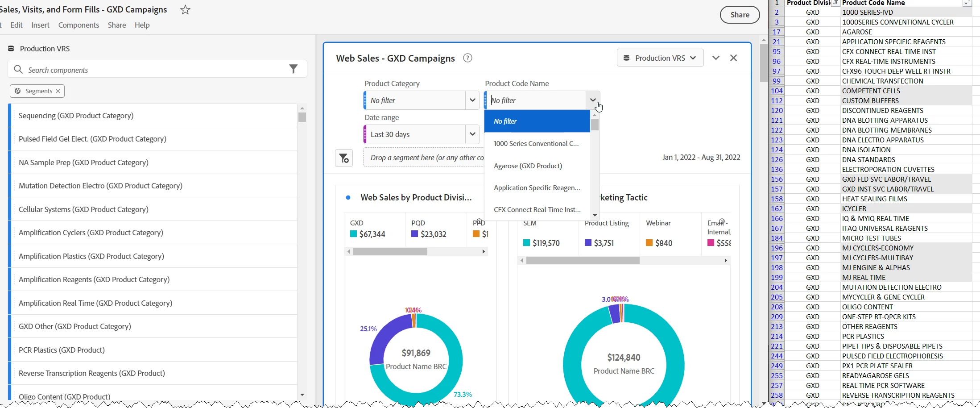Viewport: 980px width, 408px height.
Task: Select Amplification Real Time segment
Action: point(153,303)
